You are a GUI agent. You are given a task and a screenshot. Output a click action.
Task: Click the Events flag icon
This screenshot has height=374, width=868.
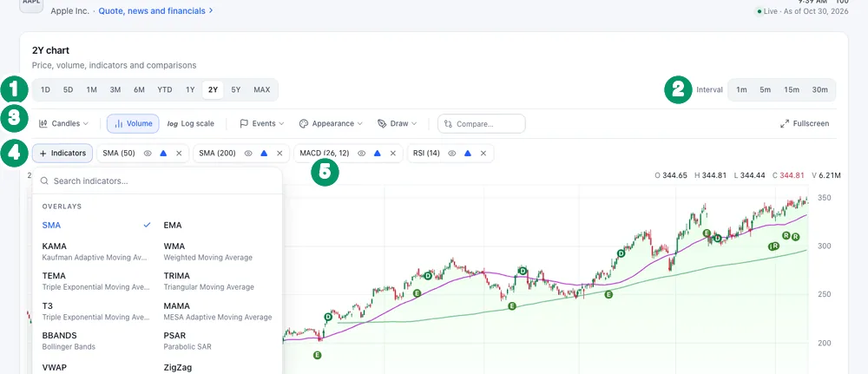point(244,124)
